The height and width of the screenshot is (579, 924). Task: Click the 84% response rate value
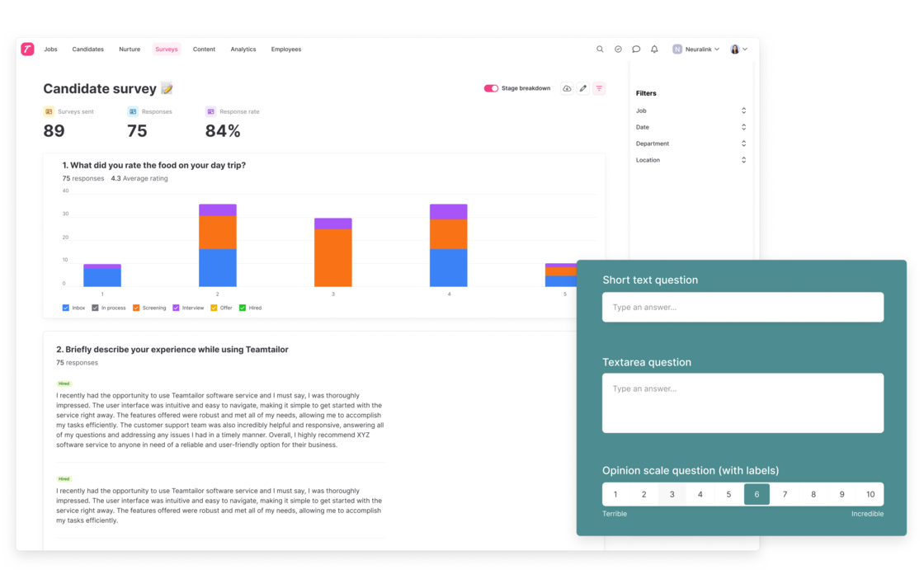[223, 131]
